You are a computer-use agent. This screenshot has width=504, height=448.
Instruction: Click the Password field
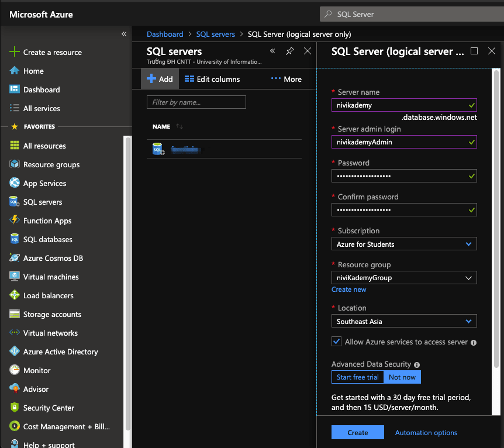(x=404, y=176)
